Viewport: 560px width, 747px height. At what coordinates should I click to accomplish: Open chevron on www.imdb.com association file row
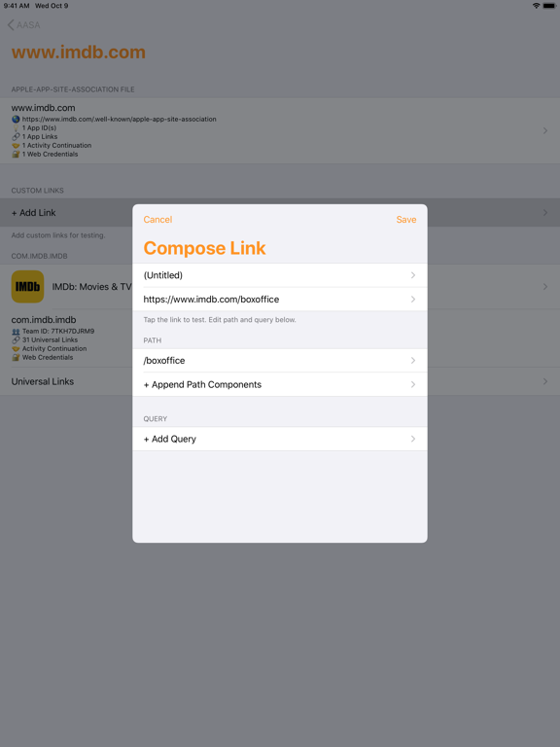[x=545, y=130]
